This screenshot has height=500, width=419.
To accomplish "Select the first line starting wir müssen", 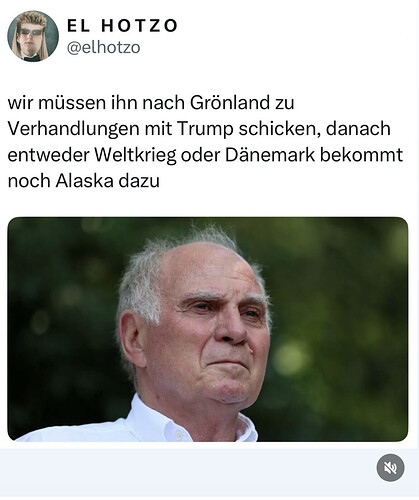I will click(151, 103).
